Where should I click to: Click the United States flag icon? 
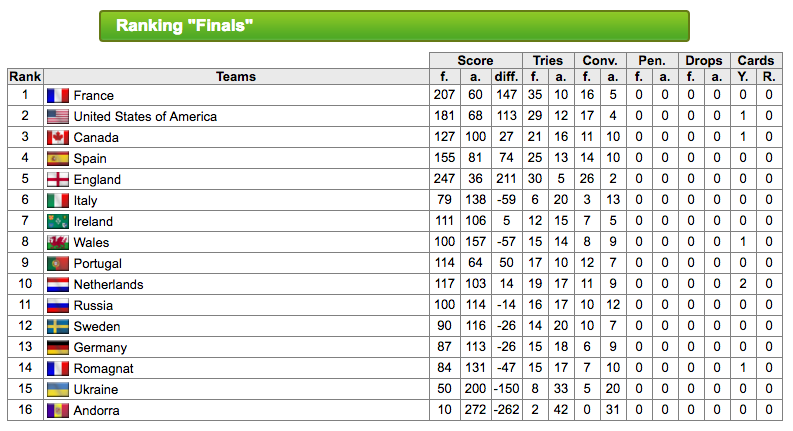(x=57, y=117)
